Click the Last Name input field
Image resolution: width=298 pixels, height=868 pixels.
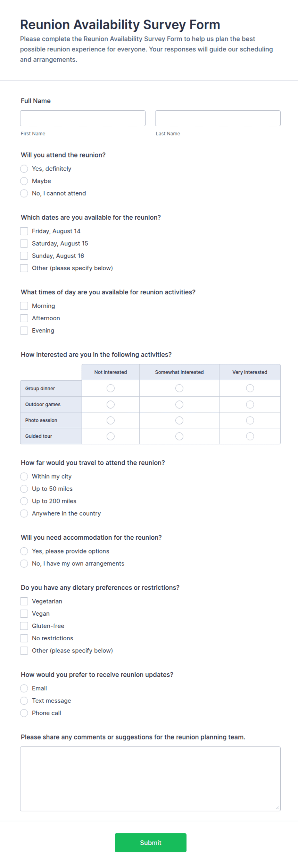pos(218,118)
